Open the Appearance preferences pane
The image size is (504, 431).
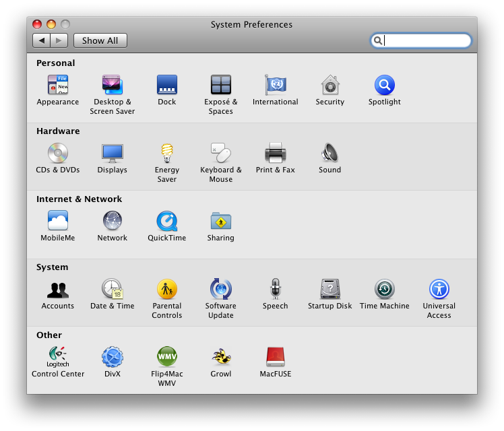click(x=58, y=86)
